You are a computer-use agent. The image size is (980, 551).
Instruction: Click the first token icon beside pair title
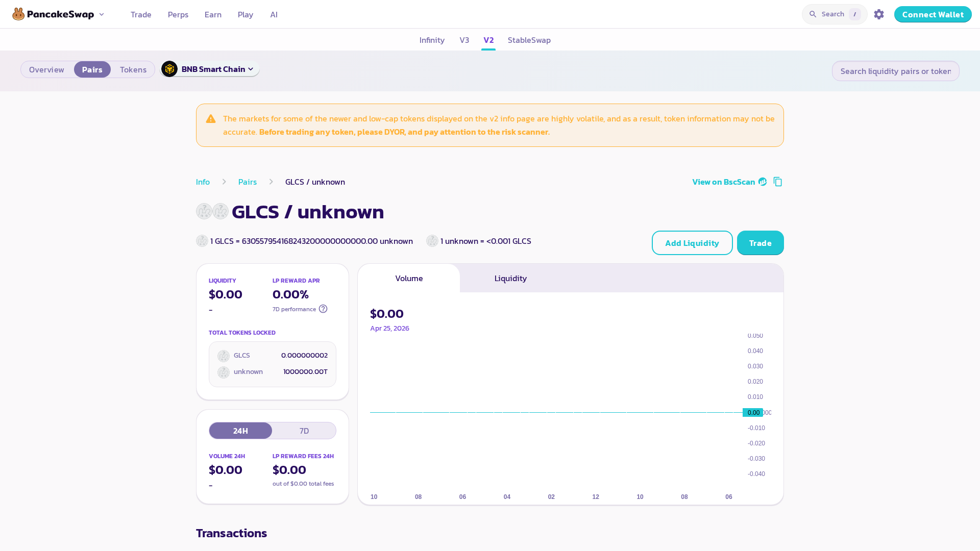[x=204, y=211]
